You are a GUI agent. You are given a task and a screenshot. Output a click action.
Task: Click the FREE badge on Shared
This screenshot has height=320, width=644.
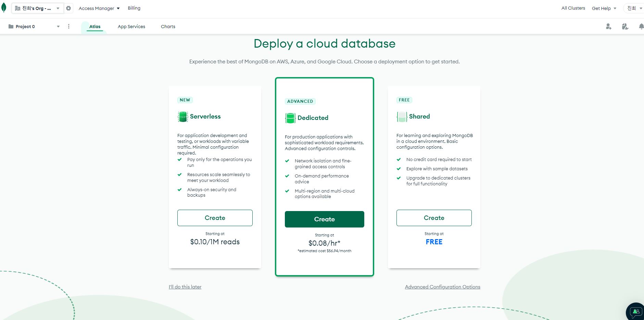point(404,100)
